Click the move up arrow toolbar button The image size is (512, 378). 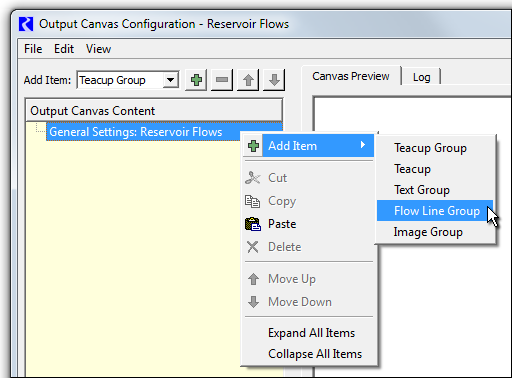coord(248,80)
